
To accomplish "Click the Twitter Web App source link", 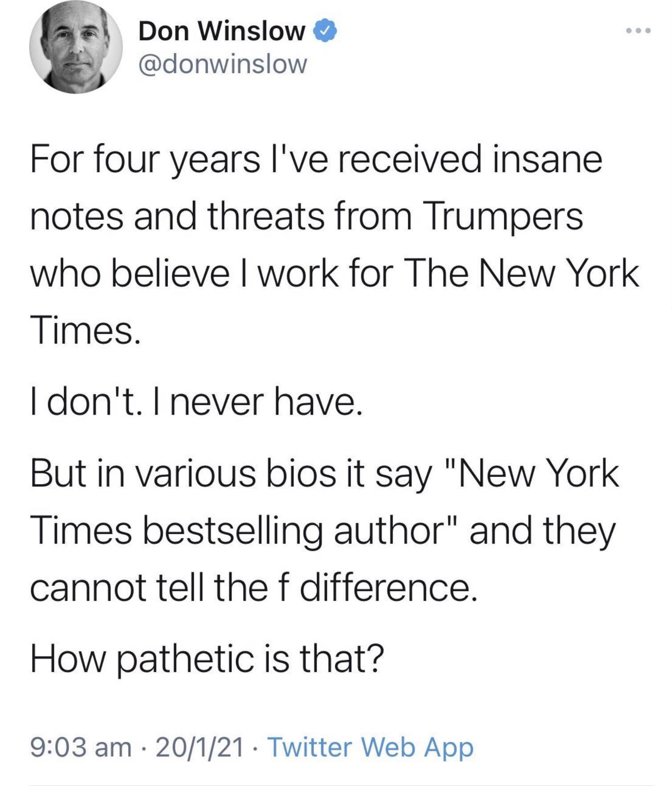I will coord(372,747).
